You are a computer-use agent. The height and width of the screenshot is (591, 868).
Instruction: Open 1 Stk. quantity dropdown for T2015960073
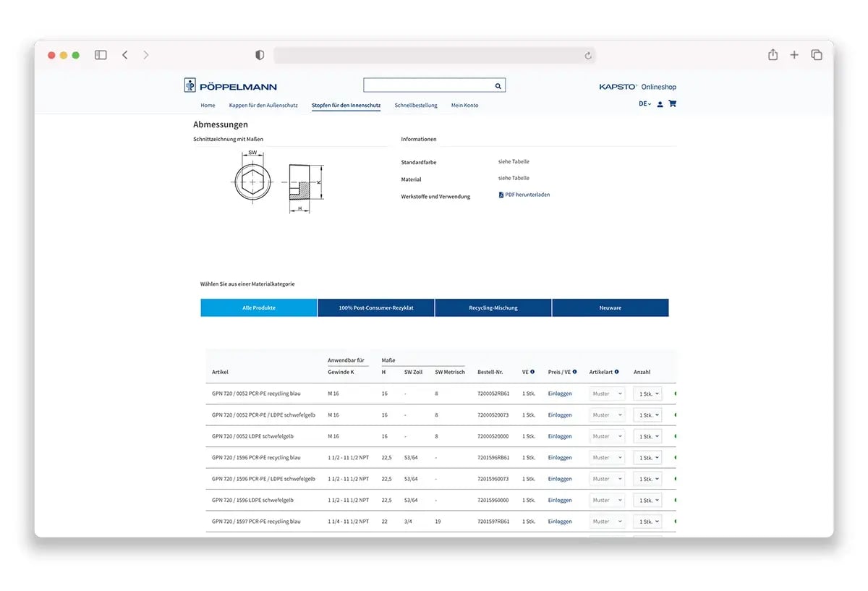click(648, 479)
